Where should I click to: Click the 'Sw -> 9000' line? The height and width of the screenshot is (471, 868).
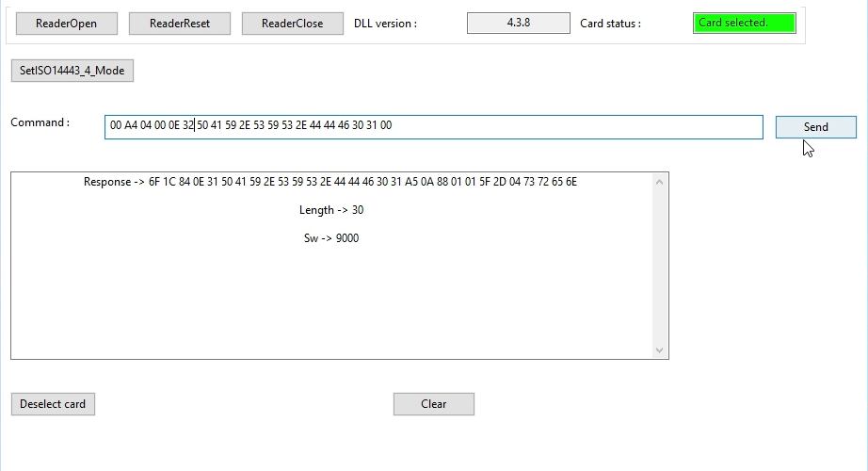click(x=331, y=238)
